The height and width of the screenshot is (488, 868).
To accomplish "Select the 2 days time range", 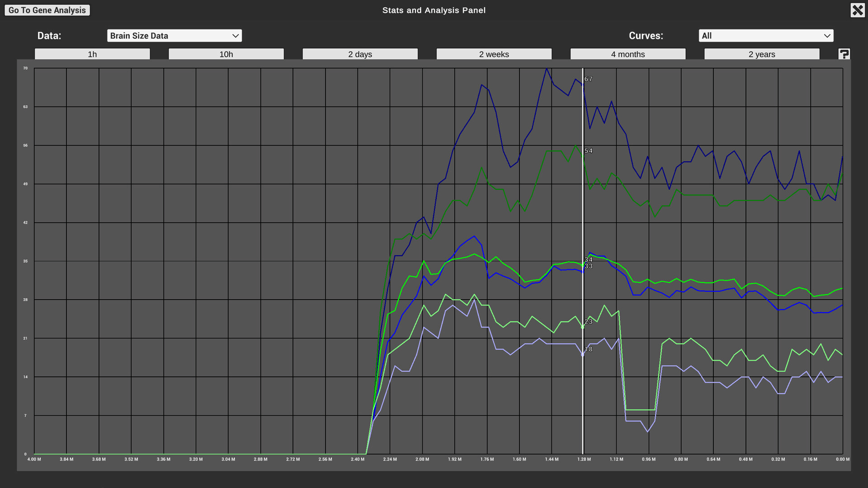I will pos(360,54).
